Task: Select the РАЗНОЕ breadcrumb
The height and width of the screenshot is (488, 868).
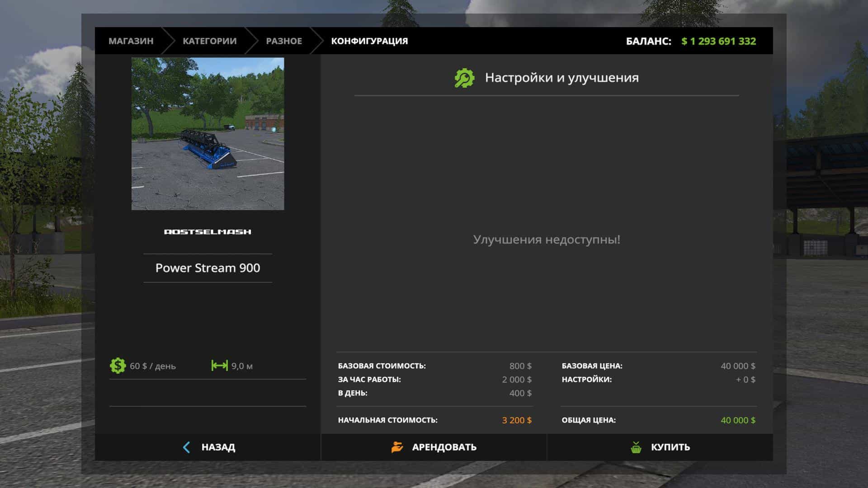Action: click(x=284, y=41)
